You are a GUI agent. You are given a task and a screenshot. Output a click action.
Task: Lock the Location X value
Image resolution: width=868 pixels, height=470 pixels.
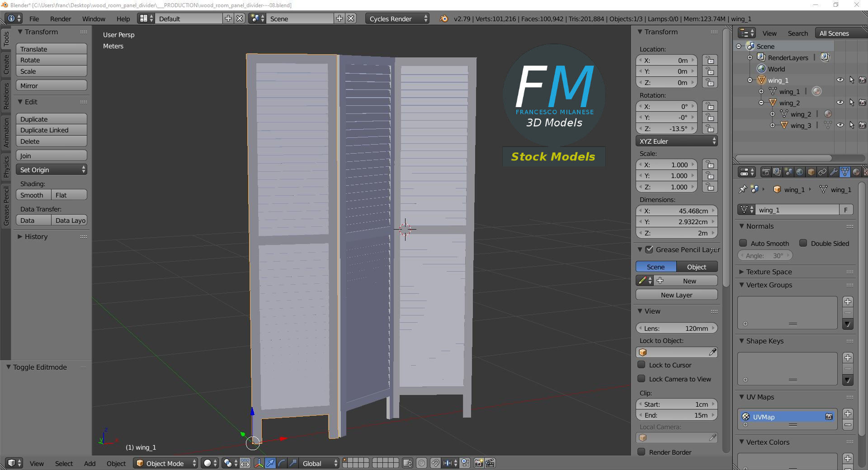[x=710, y=60]
